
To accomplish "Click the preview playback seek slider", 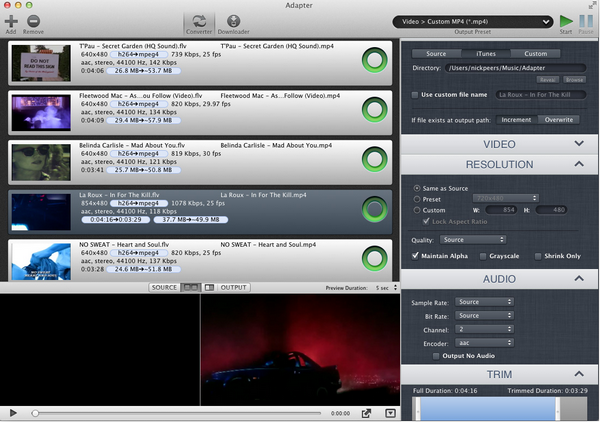I will (180, 412).
